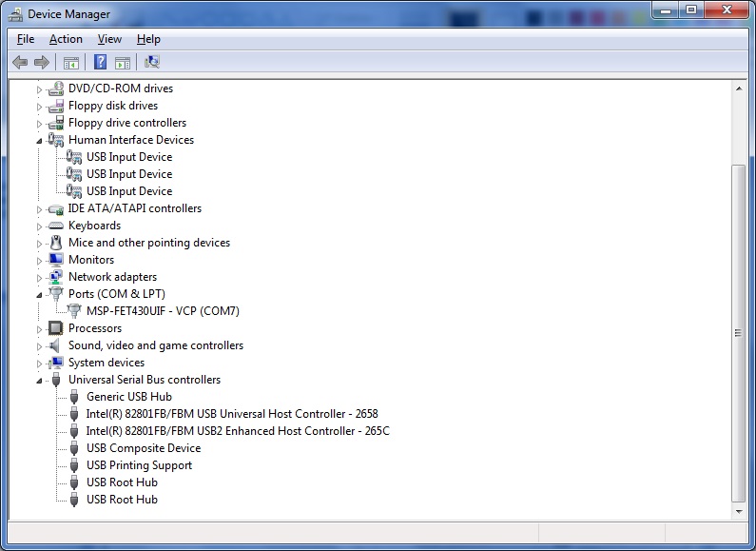The width and height of the screenshot is (756, 551).
Task: Click the System devices icon
Action: [56, 363]
